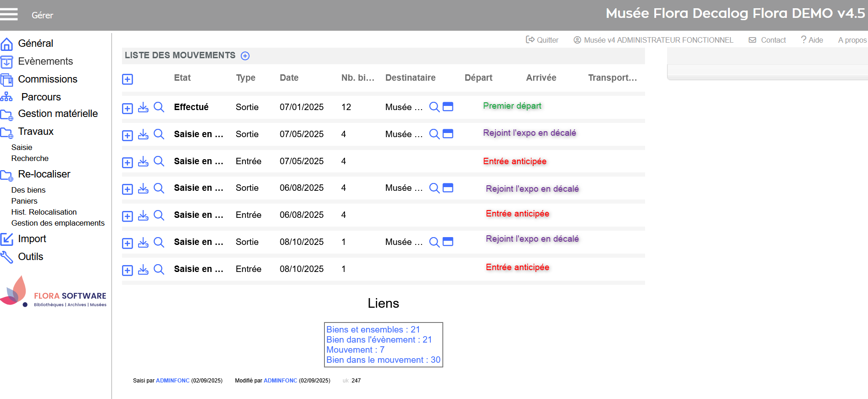View details of 07/05/2025 Entrée movement
This screenshot has height=399, width=868.
159,161
